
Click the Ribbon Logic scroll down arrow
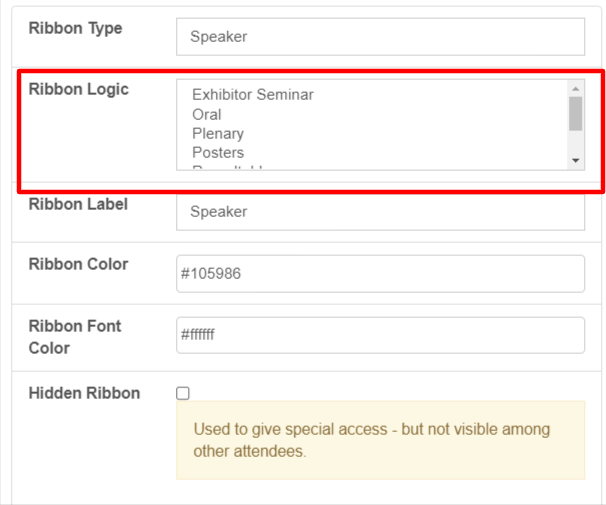pyautogui.click(x=575, y=160)
